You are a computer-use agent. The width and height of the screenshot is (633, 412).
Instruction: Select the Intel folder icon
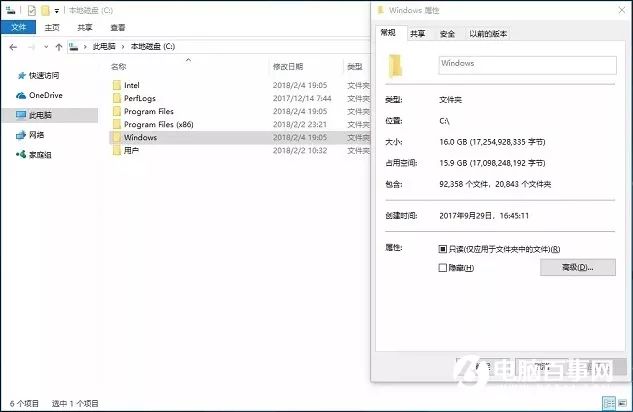click(x=117, y=85)
